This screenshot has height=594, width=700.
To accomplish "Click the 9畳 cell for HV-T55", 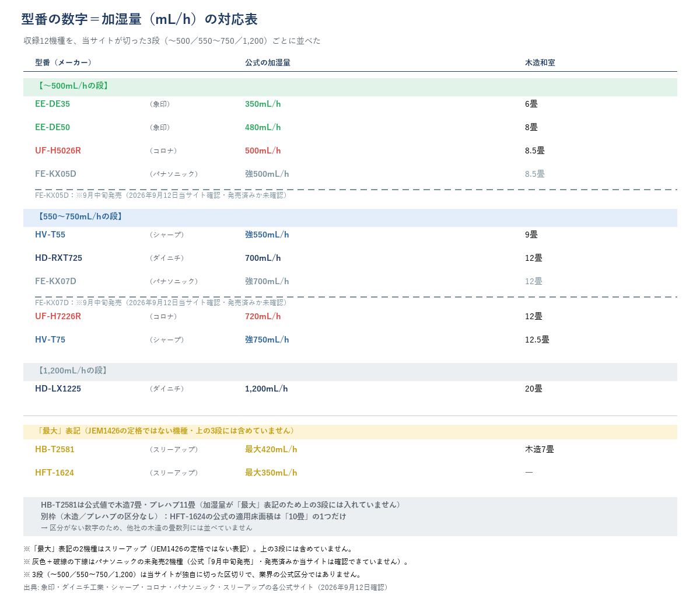I will coord(531,235).
